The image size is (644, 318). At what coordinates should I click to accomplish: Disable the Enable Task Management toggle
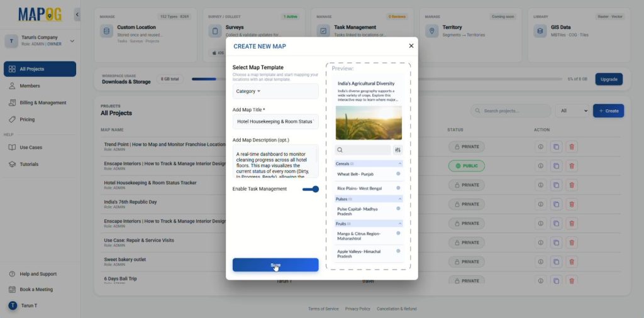(311, 189)
